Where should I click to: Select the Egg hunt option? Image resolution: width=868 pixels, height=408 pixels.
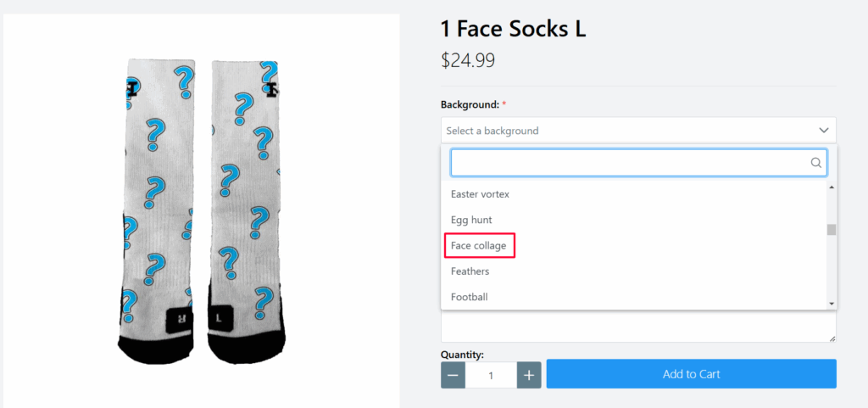coord(471,221)
